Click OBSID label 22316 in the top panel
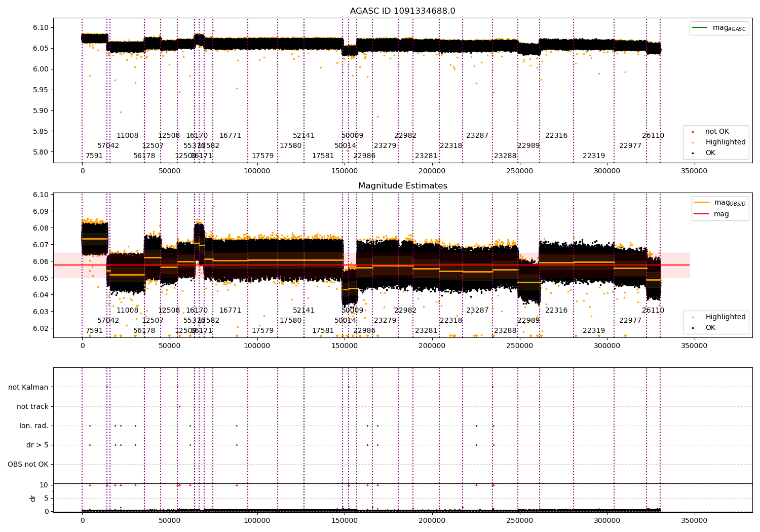This screenshot has height=532, width=760. 556,136
